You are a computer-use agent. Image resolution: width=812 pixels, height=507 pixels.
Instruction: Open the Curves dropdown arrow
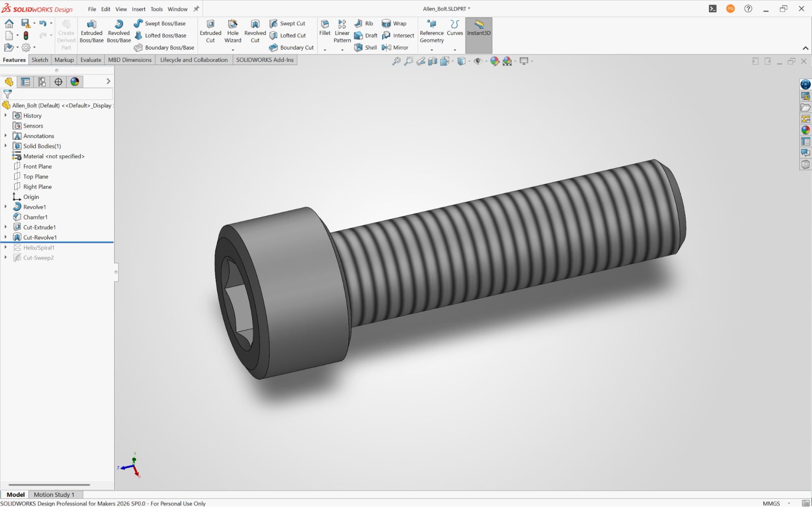[455, 50]
